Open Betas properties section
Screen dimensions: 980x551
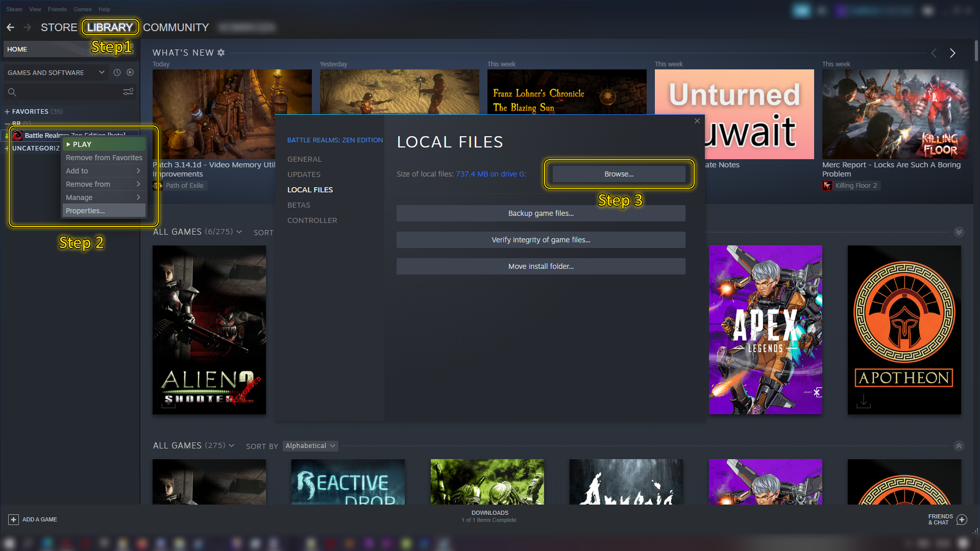tap(299, 205)
